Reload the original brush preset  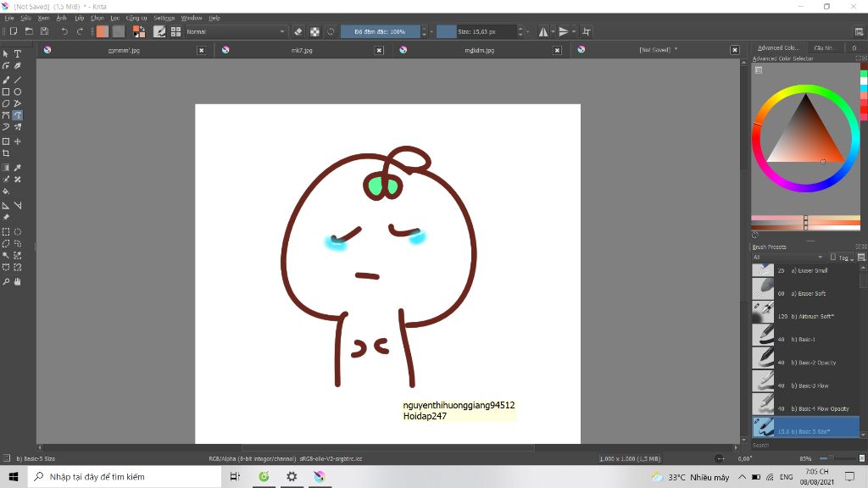[331, 31]
